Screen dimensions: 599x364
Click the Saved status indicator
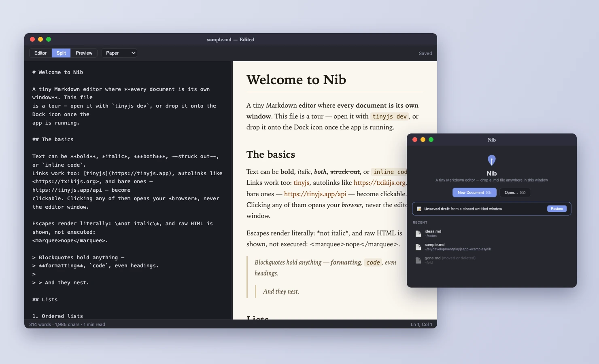tap(425, 53)
